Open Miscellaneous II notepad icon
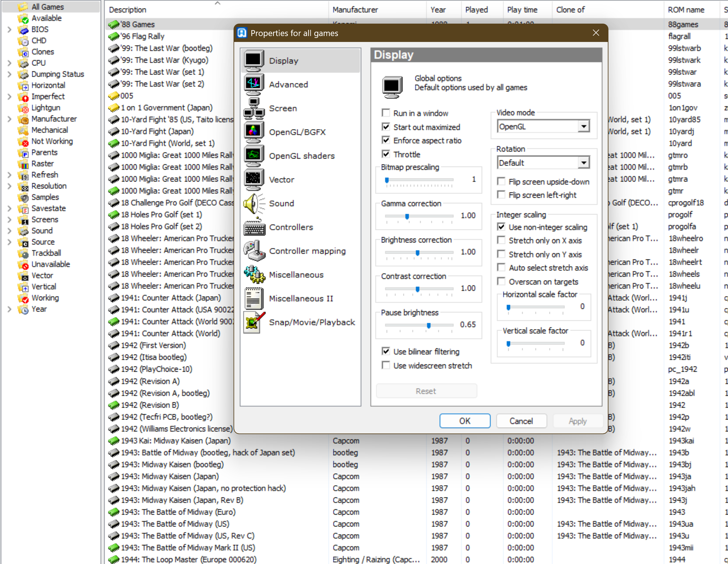728x564 pixels. point(254,299)
